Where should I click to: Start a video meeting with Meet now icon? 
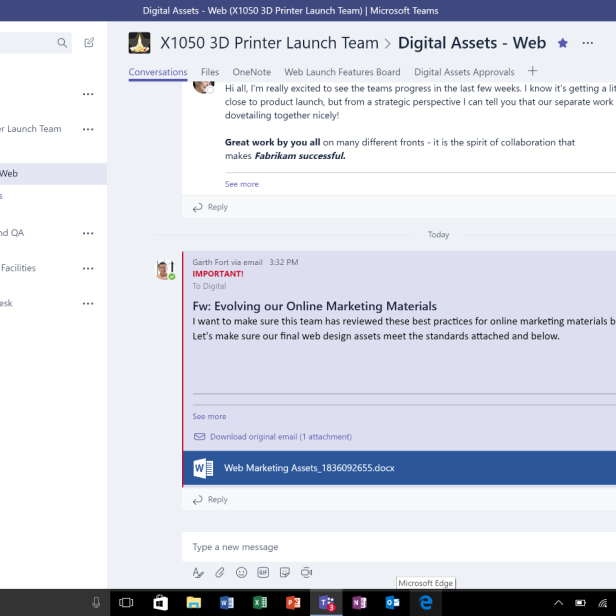[306, 573]
